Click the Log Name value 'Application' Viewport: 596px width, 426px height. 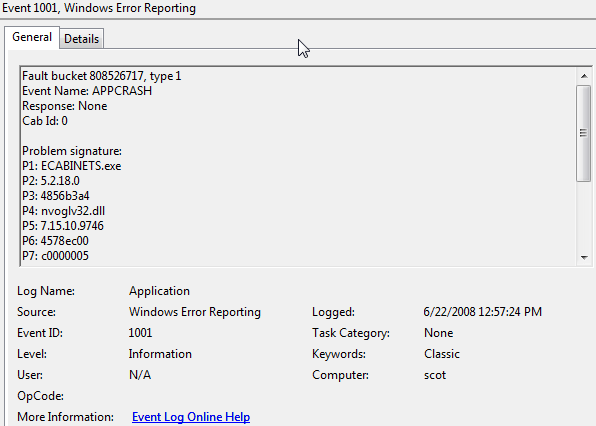tap(159, 291)
